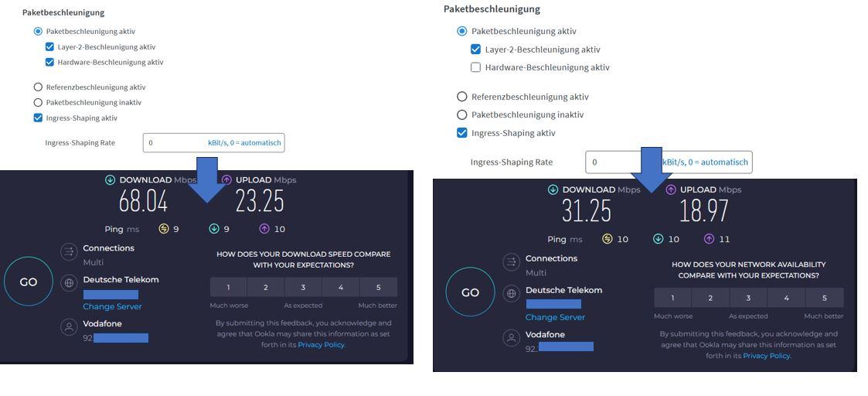Click the globe server icon in the right speedtest panel
868x396 pixels.
coord(511,293)
